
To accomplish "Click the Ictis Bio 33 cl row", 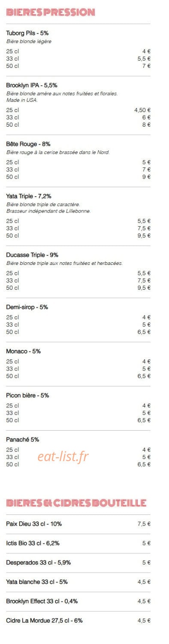I will pos(78,543).
